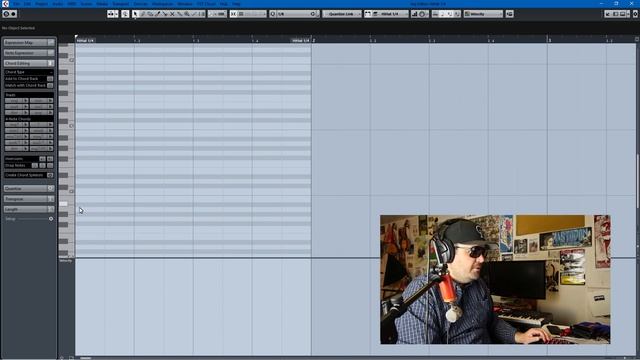Click the Cubase logo icon in title bar
Screen dimensions: 640x360
click(5, 4)
